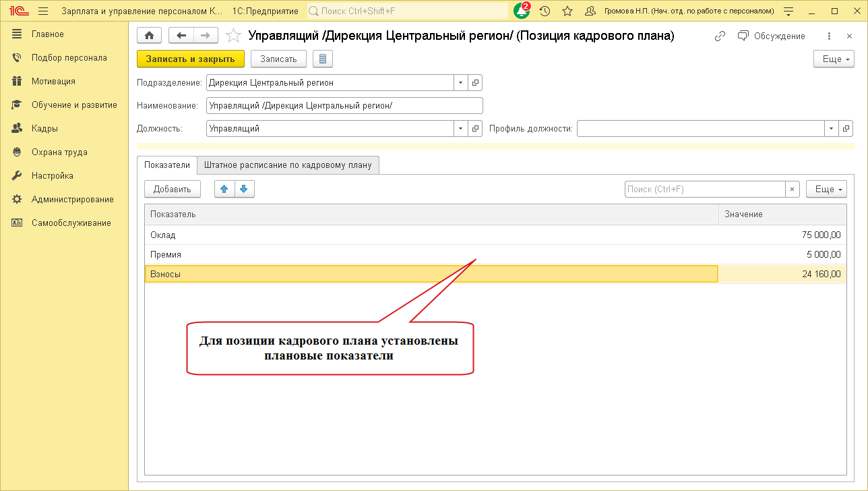
Task: Click the indicators search field
Action: [705, 190]
